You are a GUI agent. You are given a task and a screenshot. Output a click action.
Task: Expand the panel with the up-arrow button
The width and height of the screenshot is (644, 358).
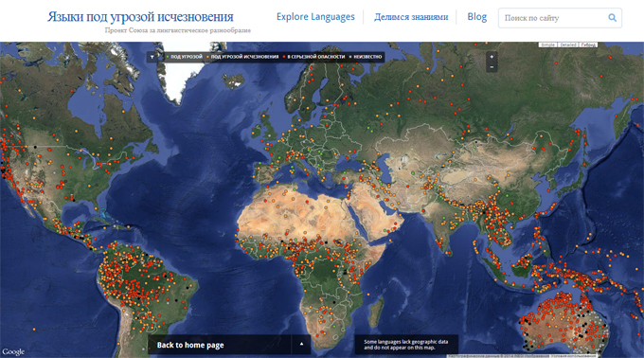tap(301, 344)
